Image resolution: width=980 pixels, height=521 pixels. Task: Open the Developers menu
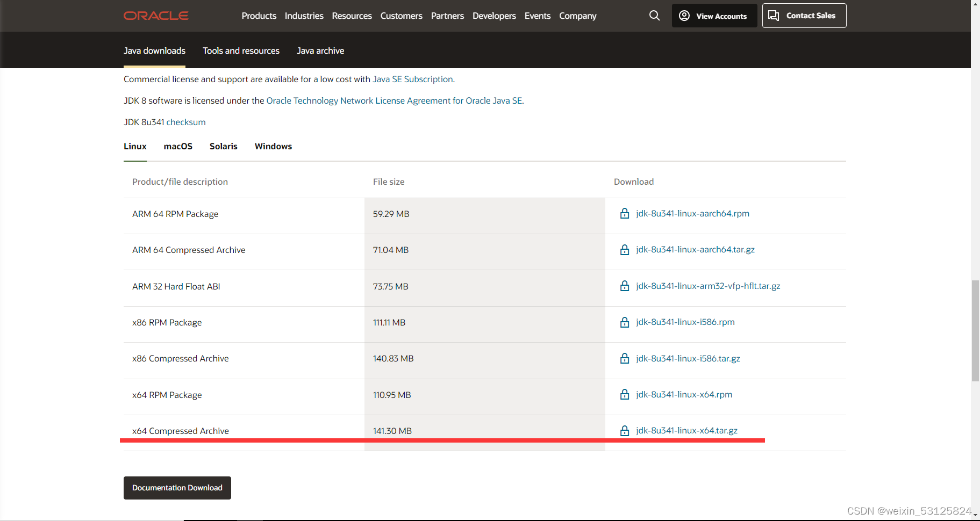[494, 16]
